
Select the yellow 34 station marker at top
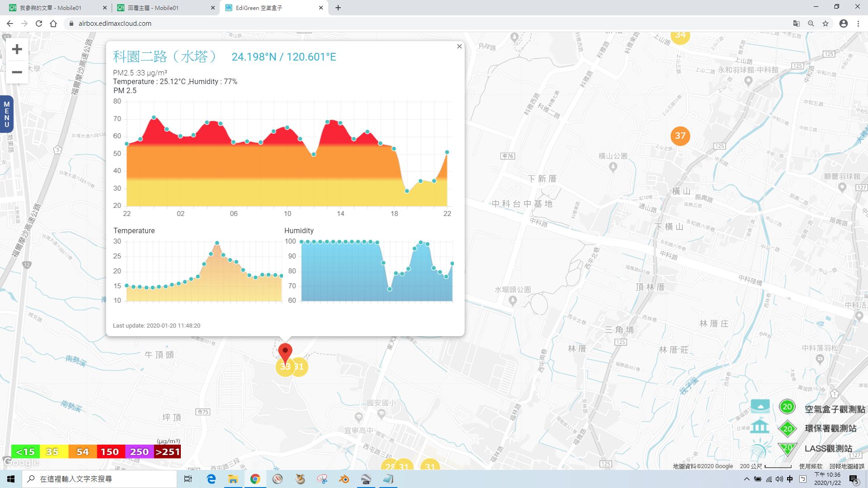[x=680, y=36]
